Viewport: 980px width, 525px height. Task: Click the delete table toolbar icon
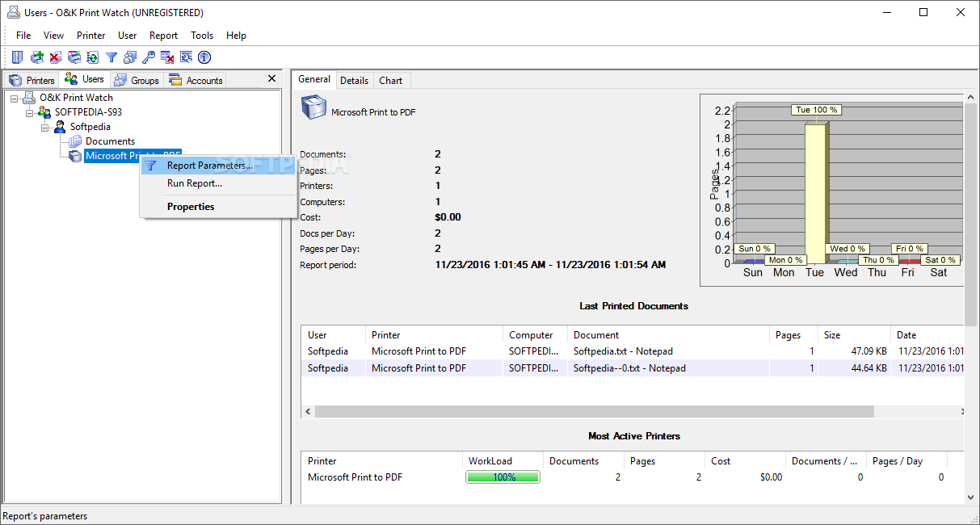[167, 57]
